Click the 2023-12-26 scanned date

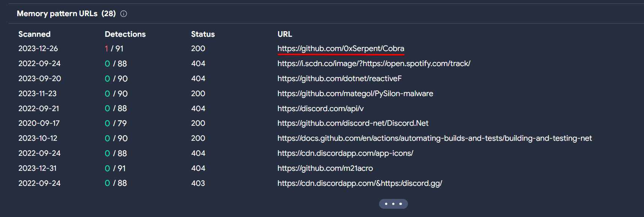[38, 48]
